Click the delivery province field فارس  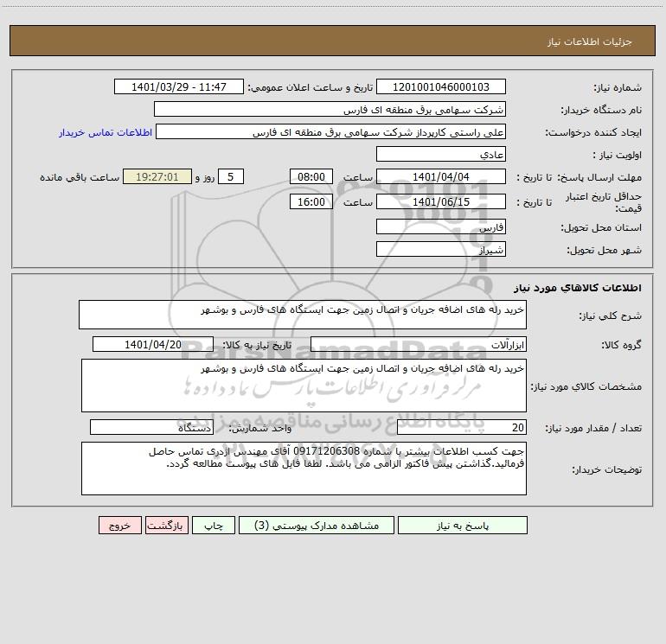tap(441, 227)
